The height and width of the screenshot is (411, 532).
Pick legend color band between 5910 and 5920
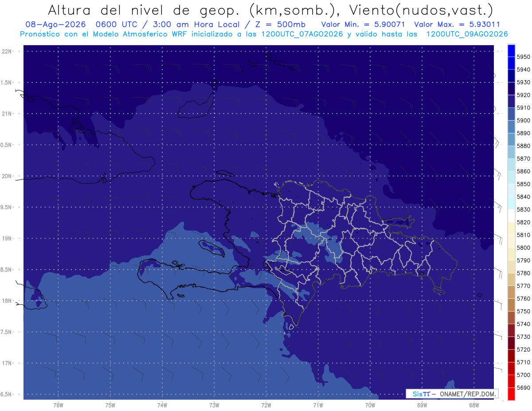(511, 102)
